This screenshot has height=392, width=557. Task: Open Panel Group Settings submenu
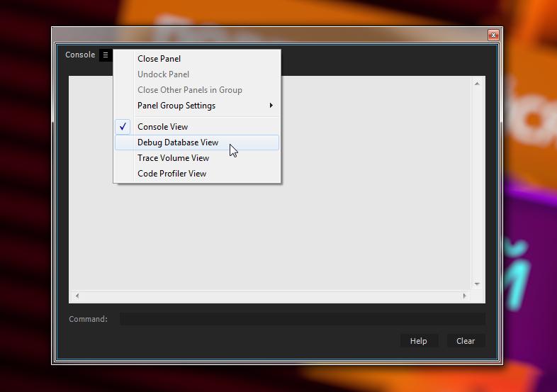tap(197, 106)
